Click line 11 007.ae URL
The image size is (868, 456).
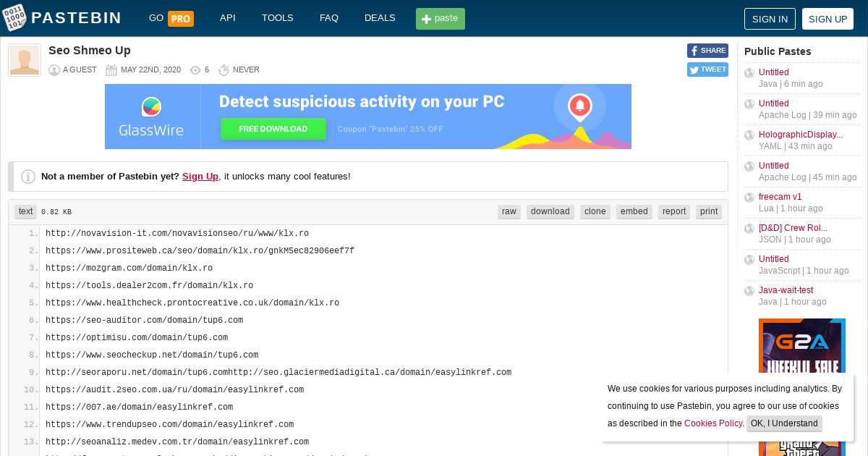(x=139, y=408)
